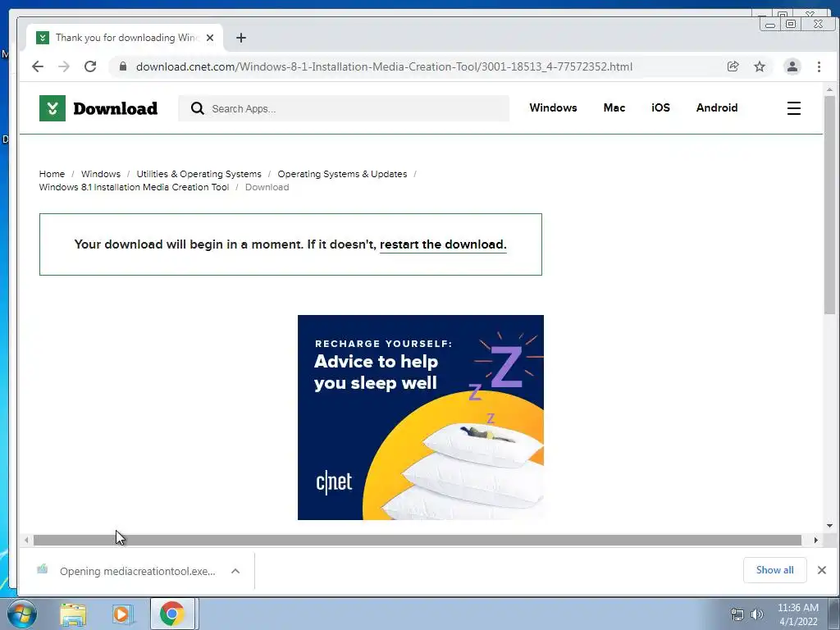The image size is (840, 630).
Task: Click the search magnifier icon
Action: pyautogui.click(x=197, y=109)
